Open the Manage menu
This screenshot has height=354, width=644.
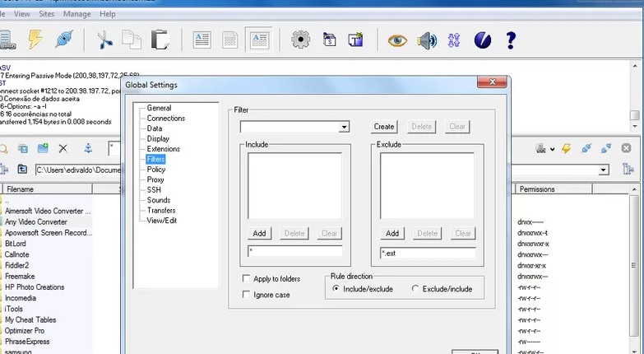pyautogui.click(x=77, y=14)
